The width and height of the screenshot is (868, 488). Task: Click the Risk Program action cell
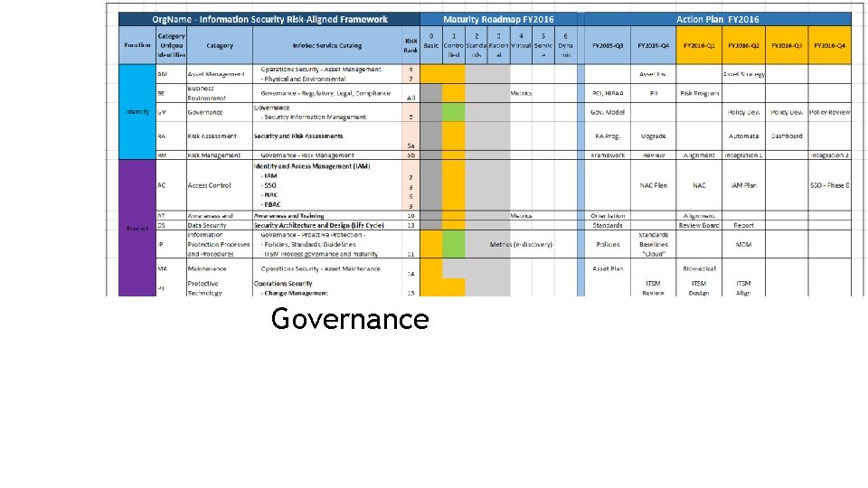699,93
